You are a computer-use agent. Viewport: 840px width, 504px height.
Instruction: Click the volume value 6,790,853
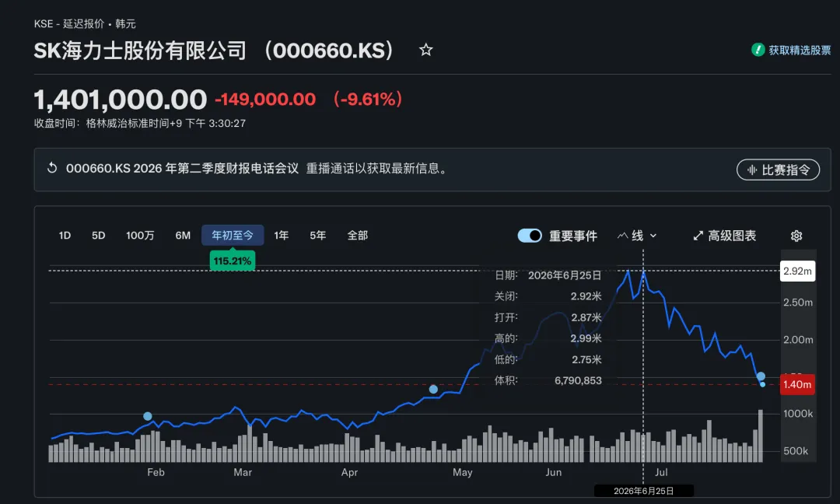pos(578,381)
